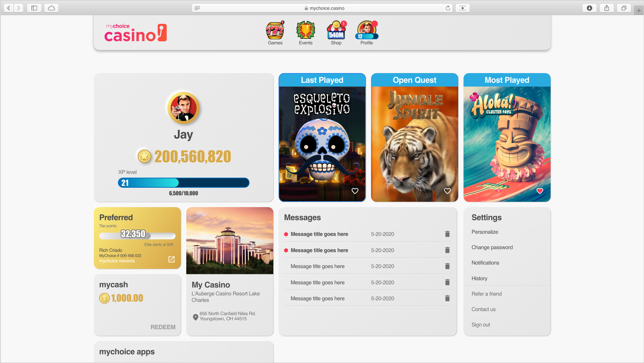Open the Shop 540M icon
The image size is (644, 363).
pyautogui.click(x=336, y=30)
